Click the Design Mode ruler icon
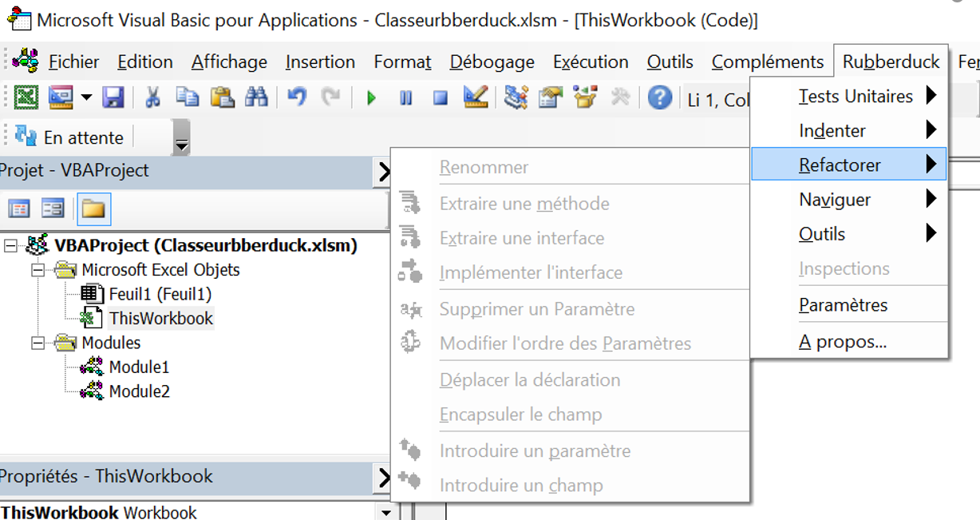The width and height of the screenshot is (980, 520). 476,97
